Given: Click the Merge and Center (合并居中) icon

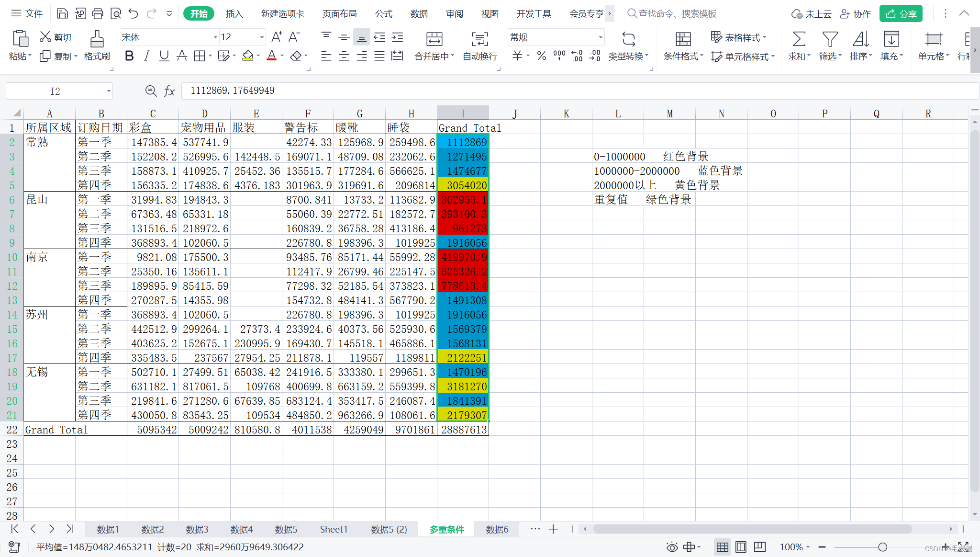Looking at the screenshot, I should coord(434,39).
